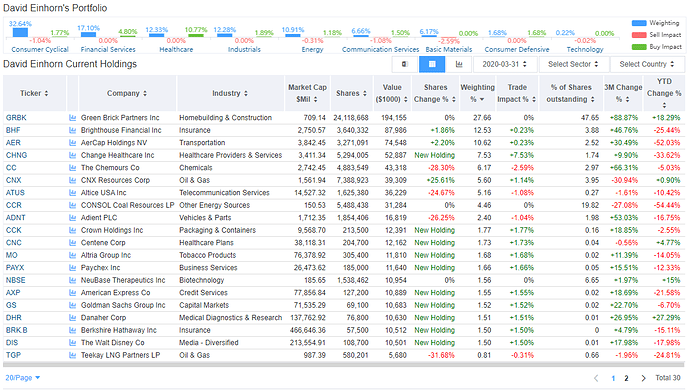Select page 1 in pagination
The width and height of the screenshot is (690, 391).
613,378
